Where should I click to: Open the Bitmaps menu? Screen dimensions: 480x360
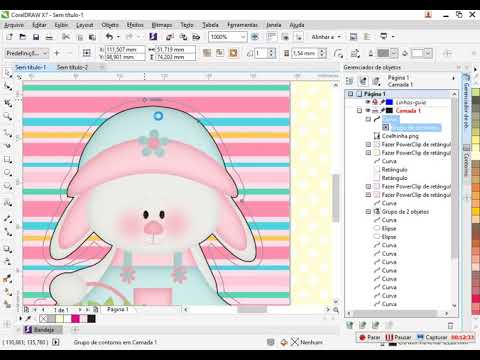(162, 25)
